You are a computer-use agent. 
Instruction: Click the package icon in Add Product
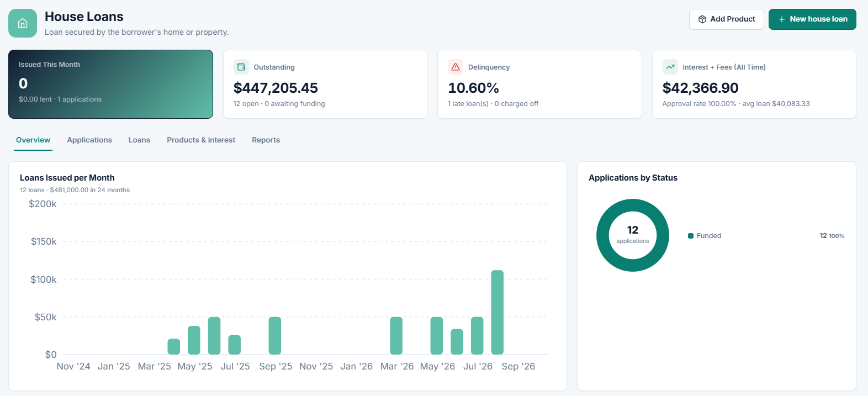click(702, 19)
